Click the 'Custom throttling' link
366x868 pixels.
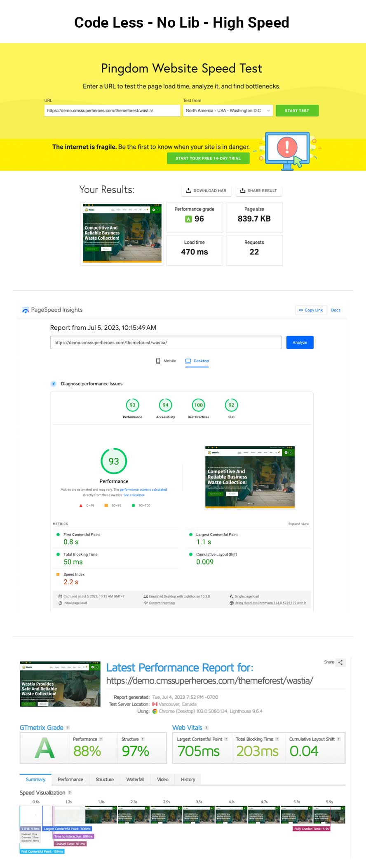point(162,603)
